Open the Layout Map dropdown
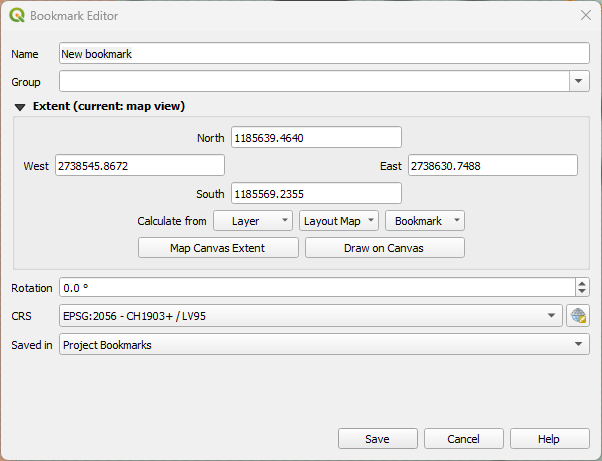The image size is (602, 461). 339,221
